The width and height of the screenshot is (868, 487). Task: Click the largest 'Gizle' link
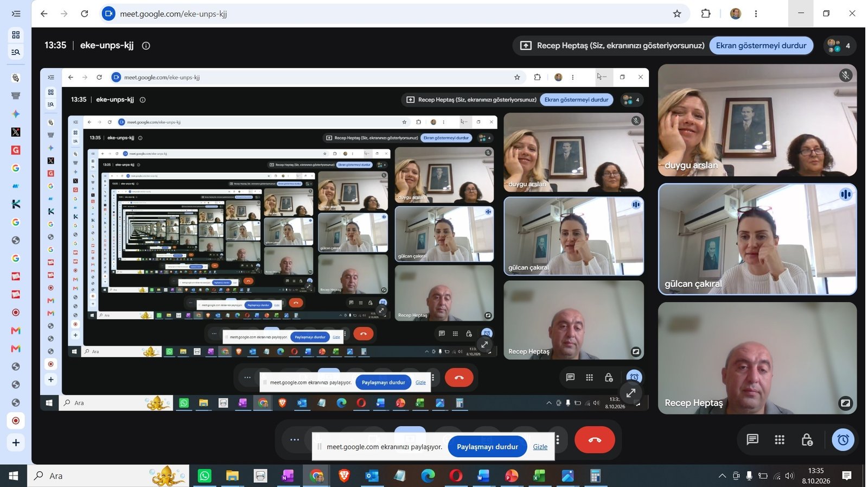pyautogui.click(x=540, y=447)
